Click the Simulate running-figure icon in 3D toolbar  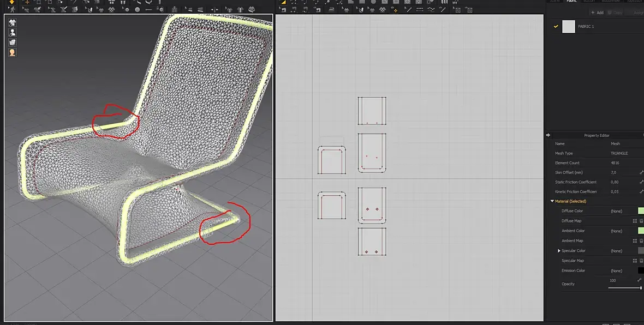13,9
